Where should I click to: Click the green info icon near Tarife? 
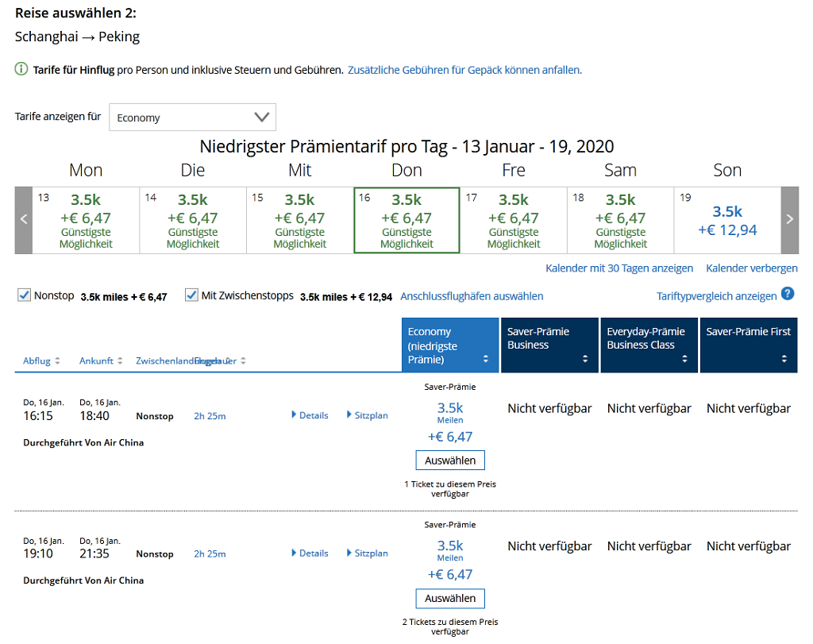click(x=21, y=70)
